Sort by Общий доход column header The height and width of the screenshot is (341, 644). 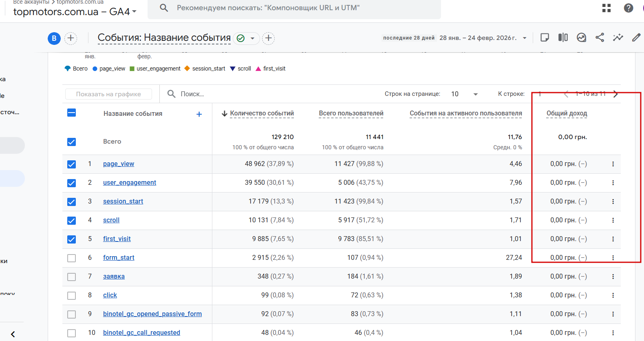coord(567,113)
